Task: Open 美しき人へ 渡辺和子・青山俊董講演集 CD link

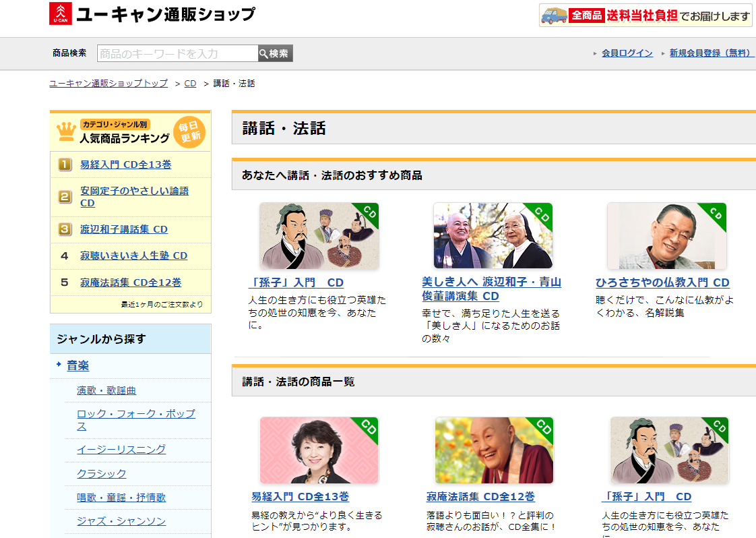Action: tap(491, 289)
